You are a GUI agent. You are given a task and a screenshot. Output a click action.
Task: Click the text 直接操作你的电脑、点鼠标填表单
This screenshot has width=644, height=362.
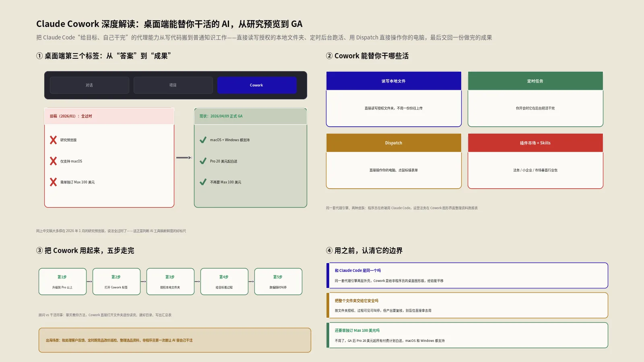pos(394,170)
